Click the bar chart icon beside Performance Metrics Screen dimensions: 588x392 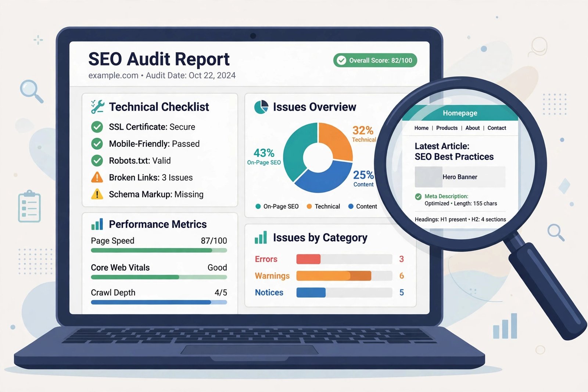(x=97, y=224)
